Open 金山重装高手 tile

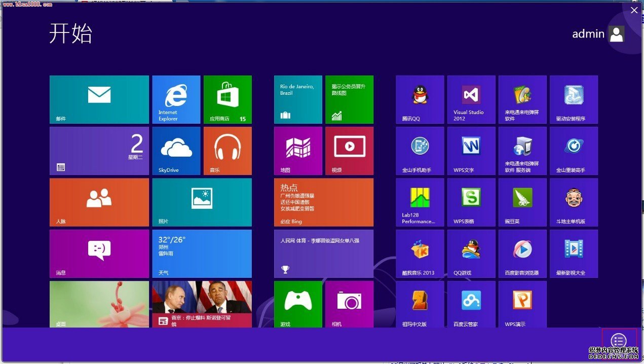coord(574,151)
